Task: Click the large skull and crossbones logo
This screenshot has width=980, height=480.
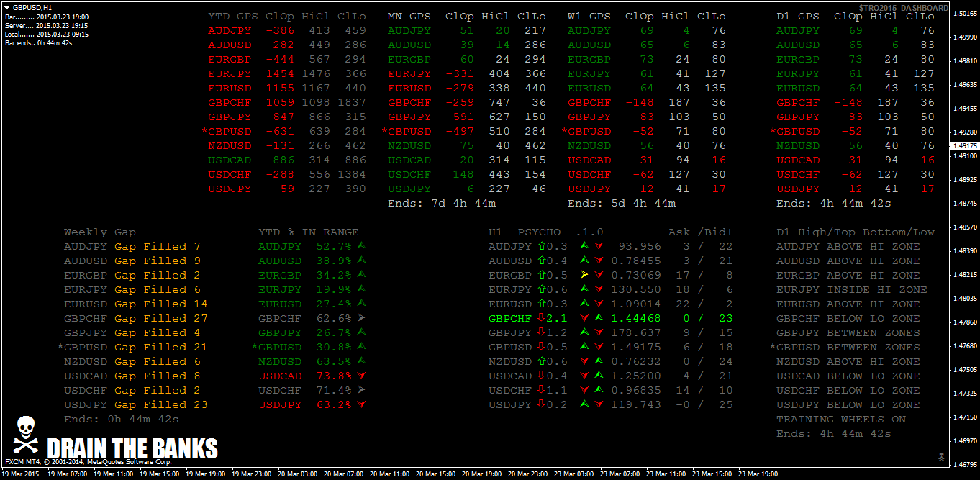Action: [24, 434]
